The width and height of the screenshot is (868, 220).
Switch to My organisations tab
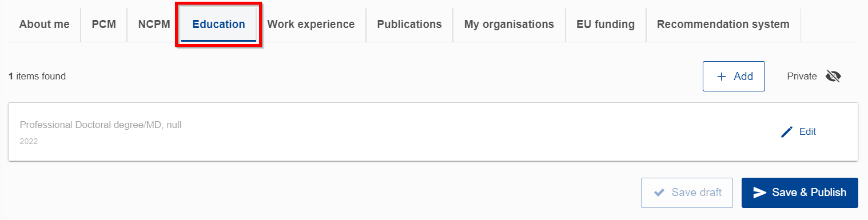point(509,25)
